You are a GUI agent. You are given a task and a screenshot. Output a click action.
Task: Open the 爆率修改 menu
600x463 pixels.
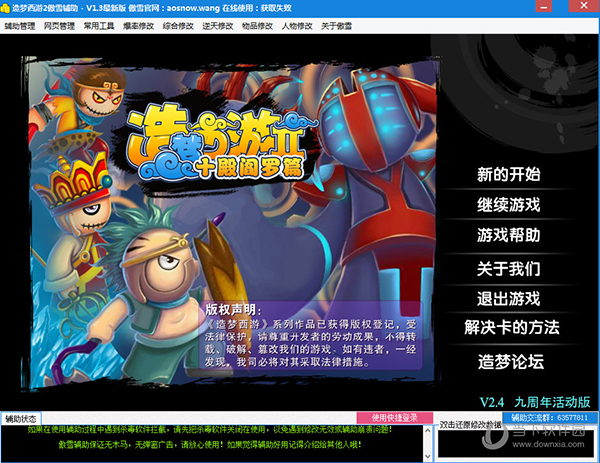point(139,26)
